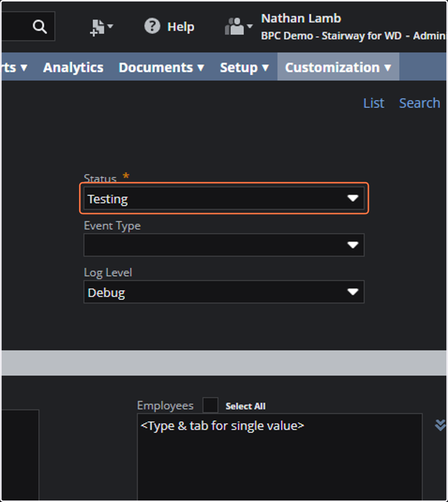Click the Log Level label
The image size is (448, 502).
tap(108, 272)
